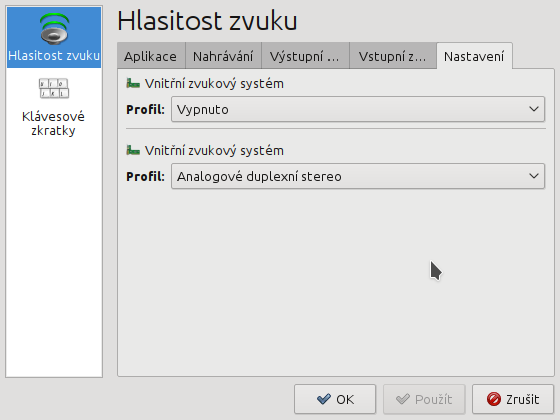The height and width of the screenshot is (420, 560).
Task: Open Klávesové zkratky keyboard icon
Action: (x=54, y=88)
